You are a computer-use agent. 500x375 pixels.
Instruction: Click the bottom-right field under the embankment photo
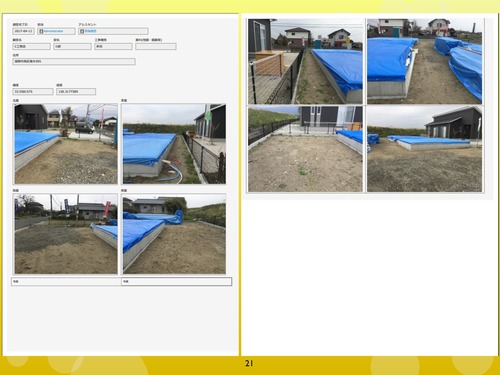tap(177, 282)
